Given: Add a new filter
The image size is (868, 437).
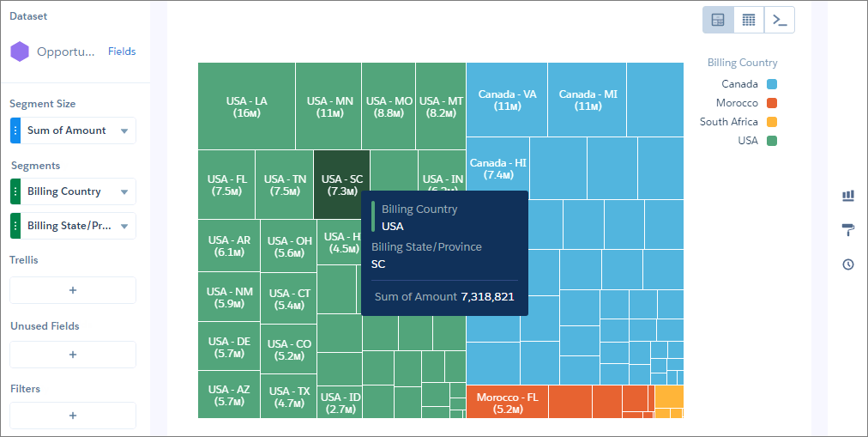Looking at the screenshot, I should coord(73,416).
